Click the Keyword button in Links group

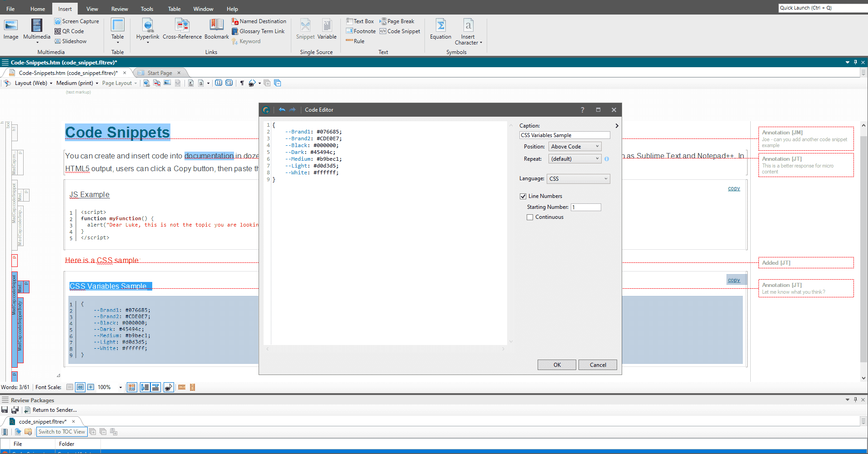(x=246, y=41)
